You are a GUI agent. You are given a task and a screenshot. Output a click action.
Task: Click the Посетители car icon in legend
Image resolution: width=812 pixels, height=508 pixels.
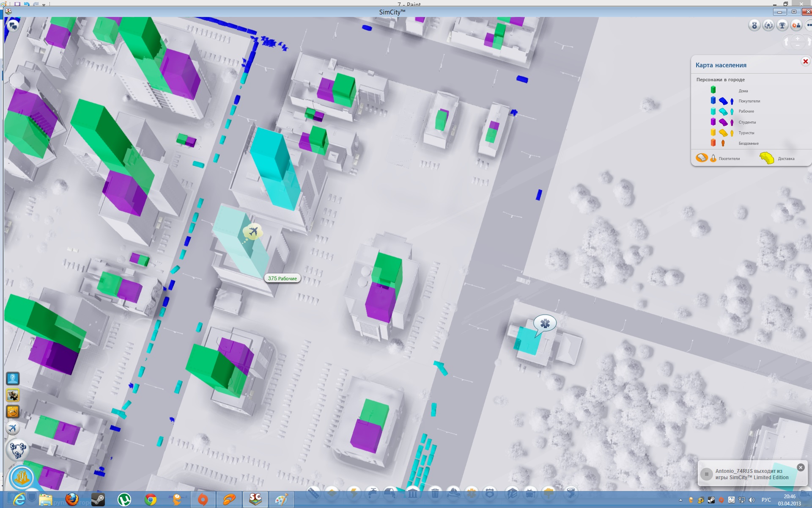702,158
